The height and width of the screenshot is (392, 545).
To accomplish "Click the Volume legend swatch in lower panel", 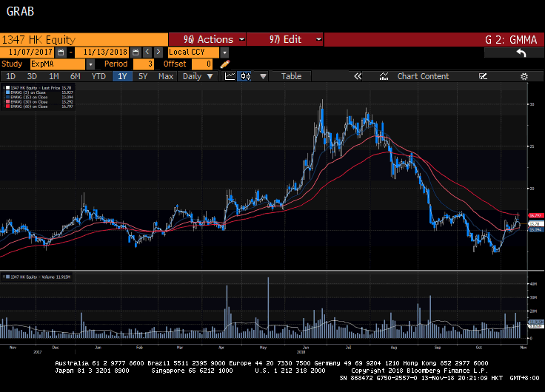I will click(7, 277).
